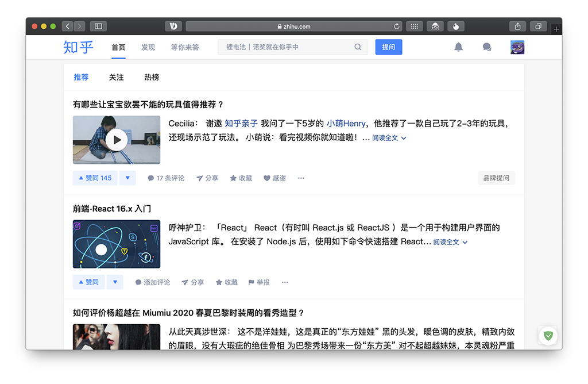Click 感谢 heart on the toy answer
This screenshot has height=384, width=588.
(274, 178)
